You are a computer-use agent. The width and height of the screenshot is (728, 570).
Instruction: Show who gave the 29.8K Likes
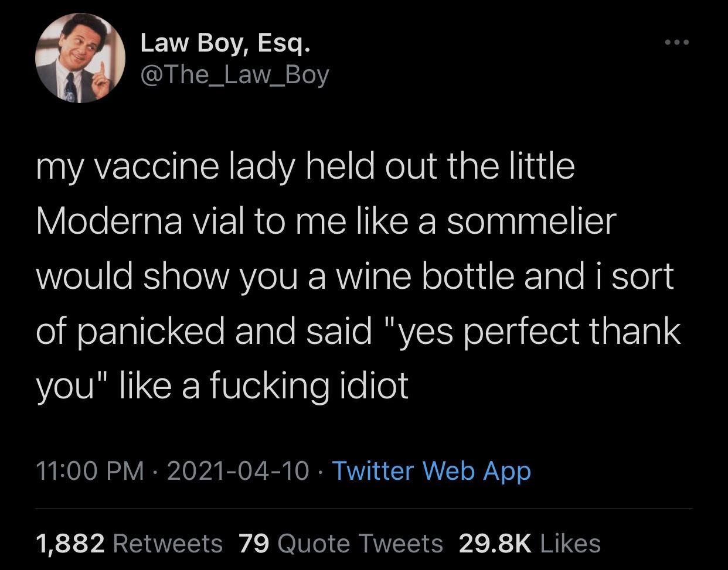[x=529, y=543]
